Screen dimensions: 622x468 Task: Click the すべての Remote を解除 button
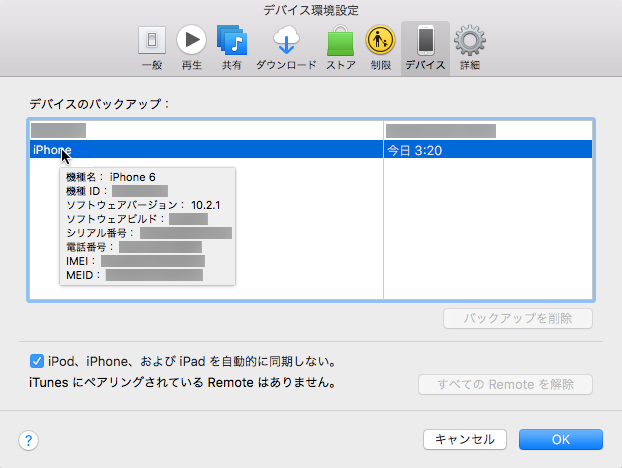(505, 384)
